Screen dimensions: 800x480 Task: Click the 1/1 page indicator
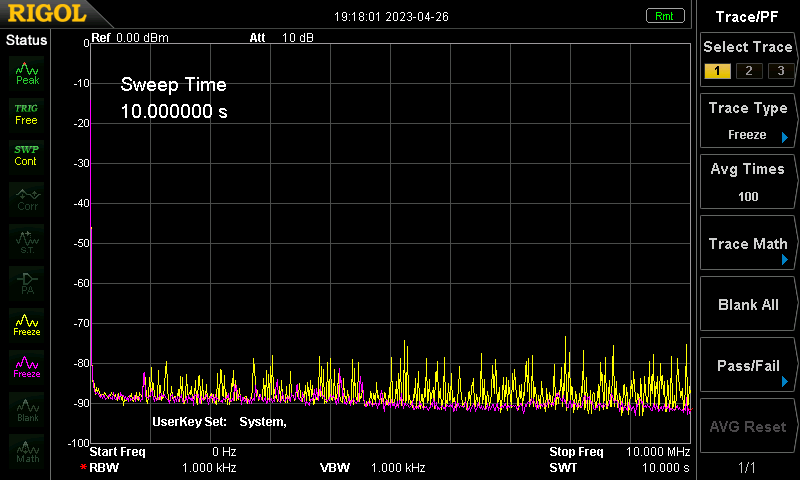click(747, 467)
